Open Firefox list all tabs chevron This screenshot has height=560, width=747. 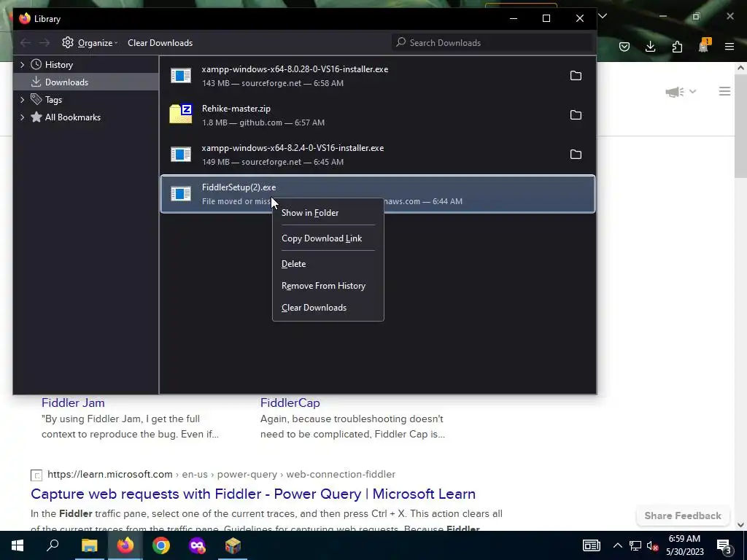coord(603,16)
